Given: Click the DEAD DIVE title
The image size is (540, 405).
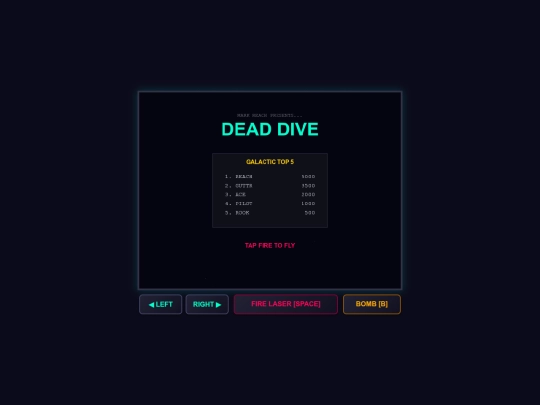Looking at the screenshot, I should click(270, 129).
